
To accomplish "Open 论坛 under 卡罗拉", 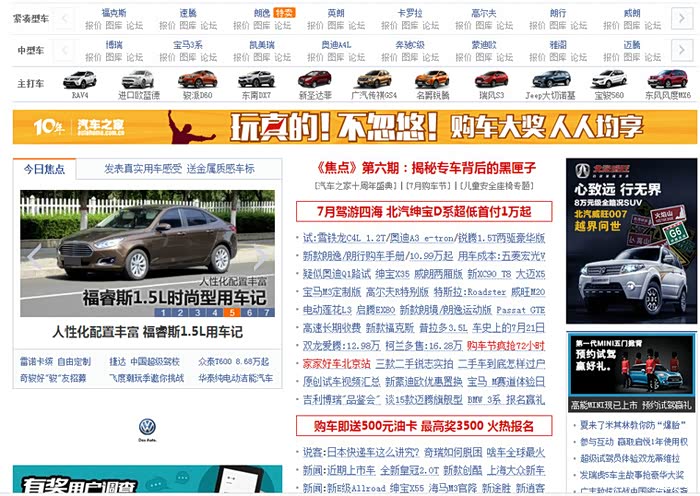I will pos(430,25).
